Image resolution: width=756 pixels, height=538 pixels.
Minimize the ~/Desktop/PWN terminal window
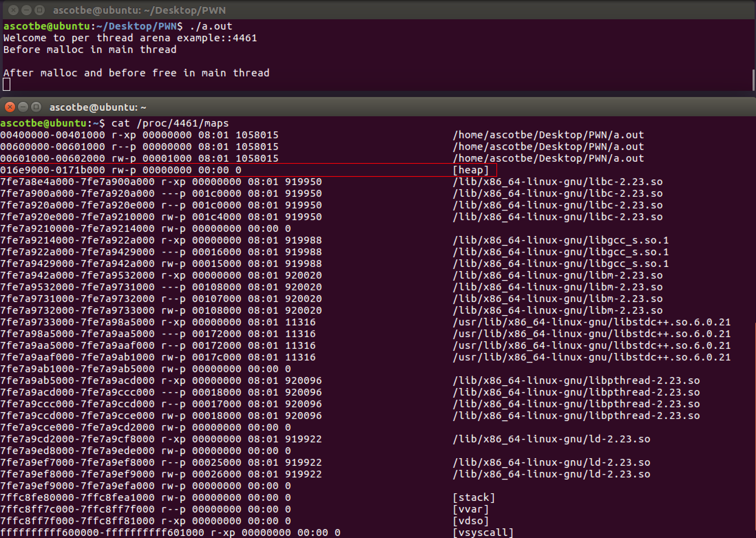tap(27, 10)
